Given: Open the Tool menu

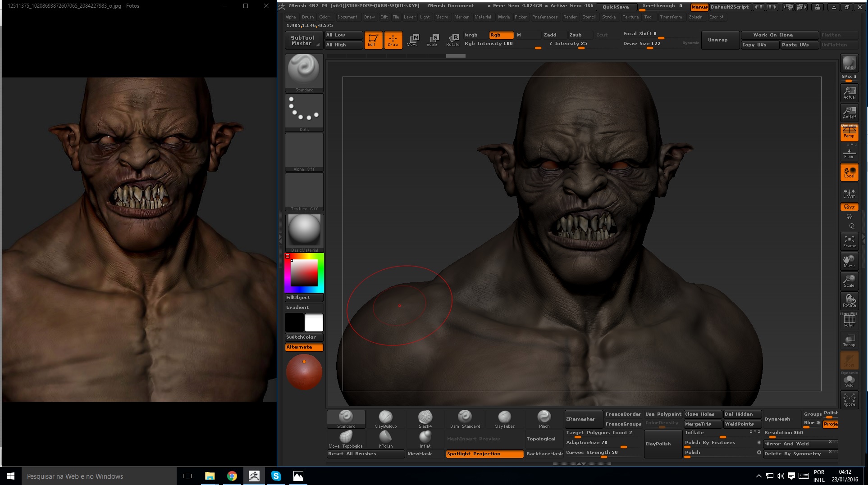Looking at the screenshot, I should point(649,17).
